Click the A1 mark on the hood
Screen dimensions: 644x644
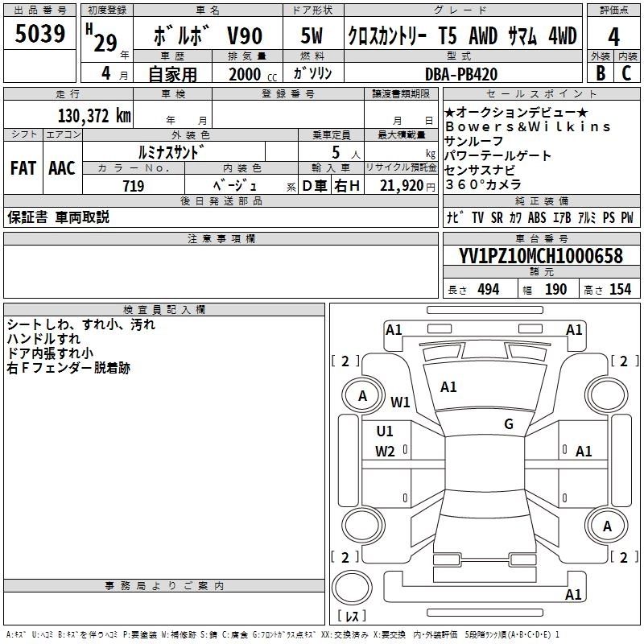pyautogui.click(x=448, y=387)
